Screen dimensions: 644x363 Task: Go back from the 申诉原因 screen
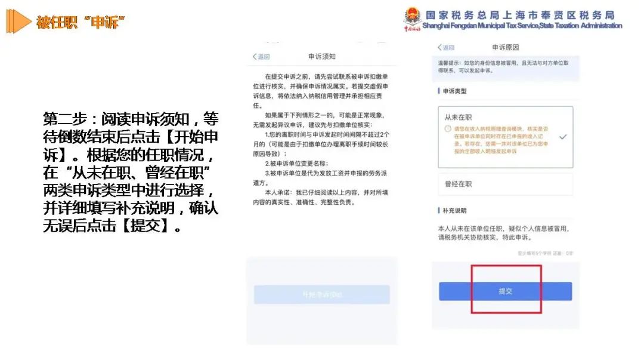446,47
